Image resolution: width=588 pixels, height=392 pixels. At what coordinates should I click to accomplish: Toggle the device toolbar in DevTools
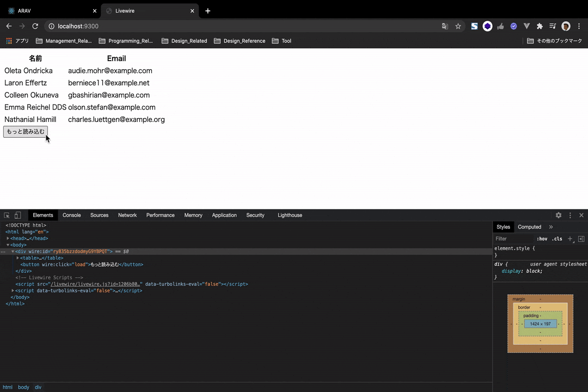click(x=17, y=215)
